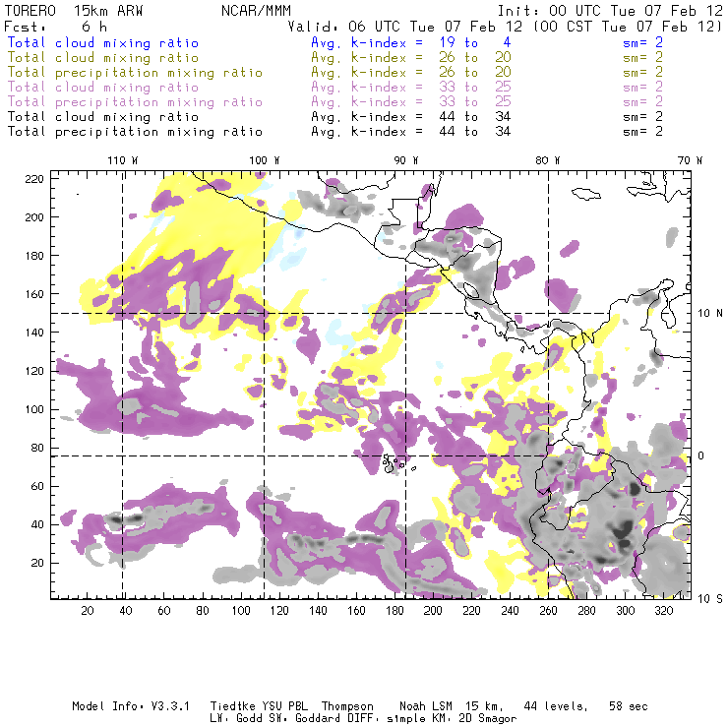Click the "TORERO 15km ARW" title text
Image resolution: width=728 pixels, height=728 pixels.
74,11
